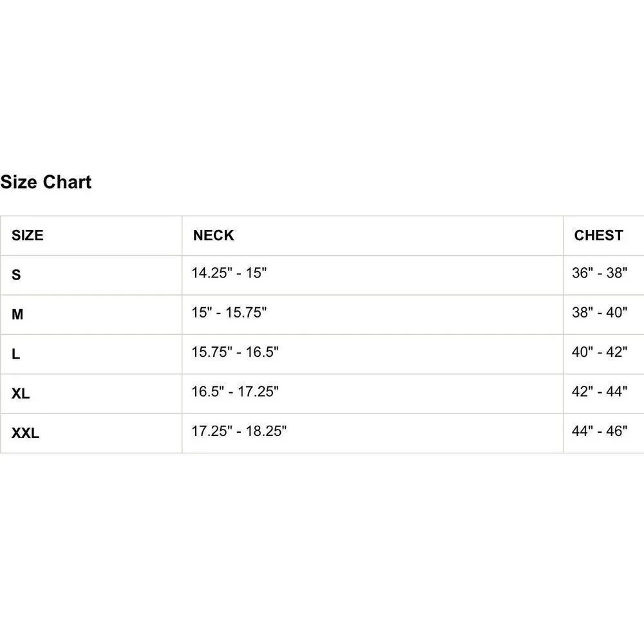This screenshot has width=644, height=644.
Task: Select chest value 42" - 44"
Action: [600, 392]
